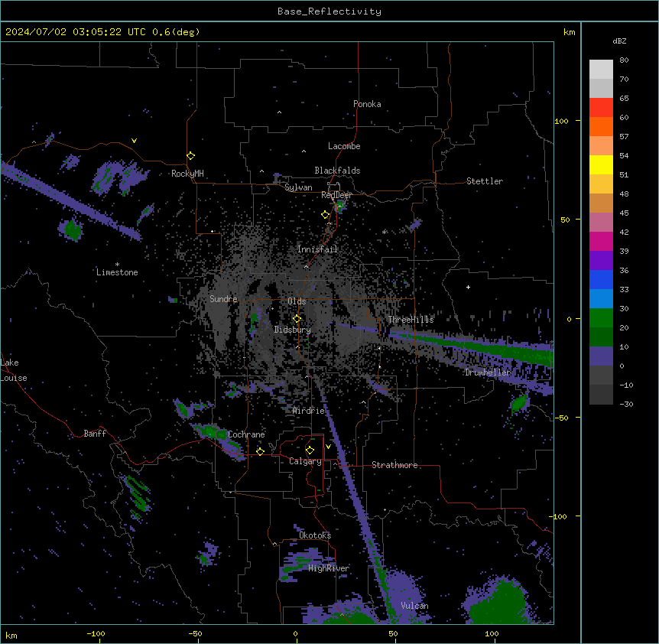
Task: Click the magenta 39 dBZ legend swatch
Action: [601, 241]
